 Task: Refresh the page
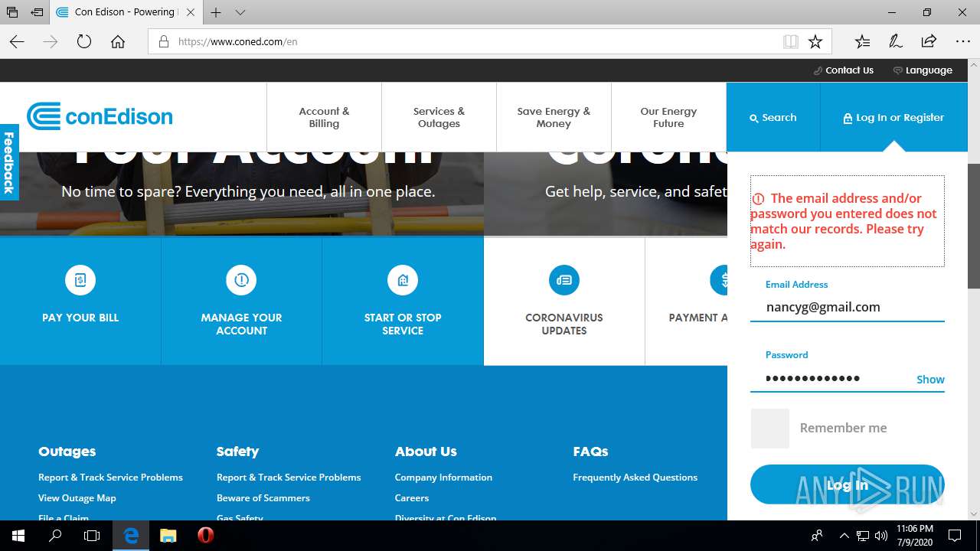pos(84,42)
